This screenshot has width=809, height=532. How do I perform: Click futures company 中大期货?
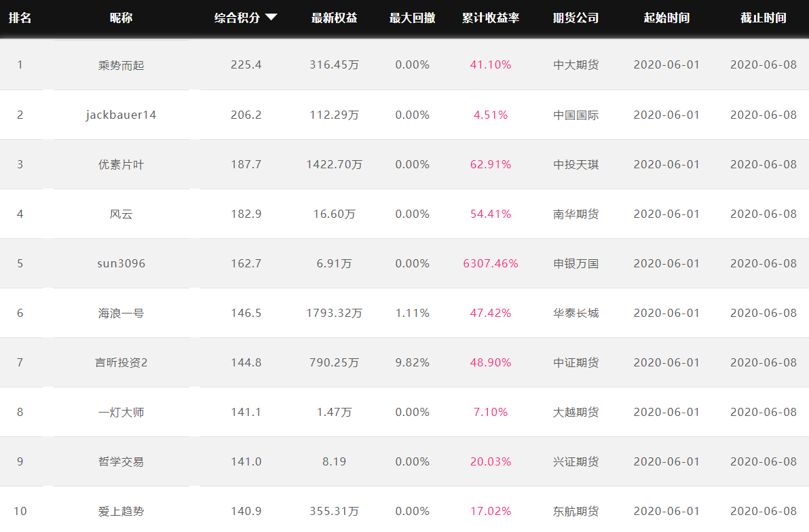576,65
